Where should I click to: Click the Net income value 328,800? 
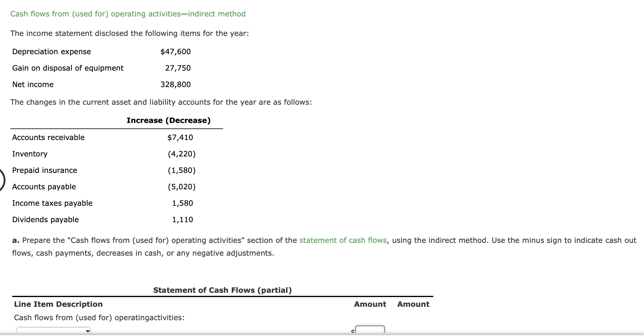pyautogui.click(x=175, y=84)
